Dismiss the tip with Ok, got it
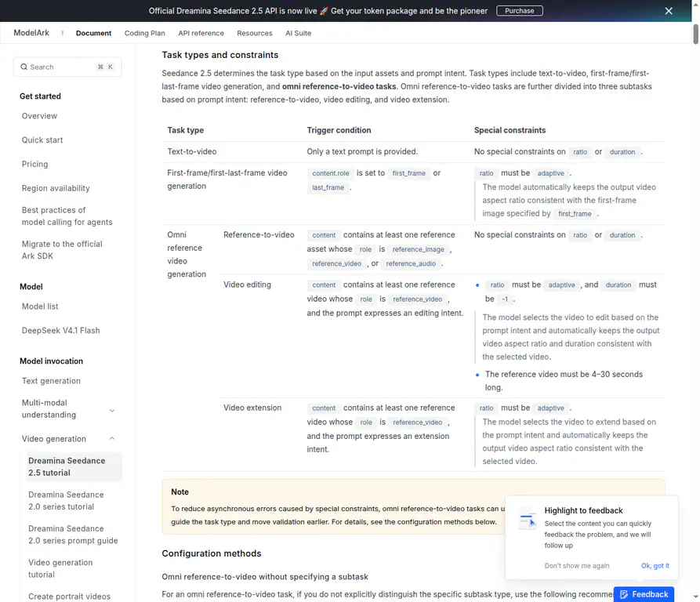The height and width of the screenshot is (602, 700). coord(655,565)
